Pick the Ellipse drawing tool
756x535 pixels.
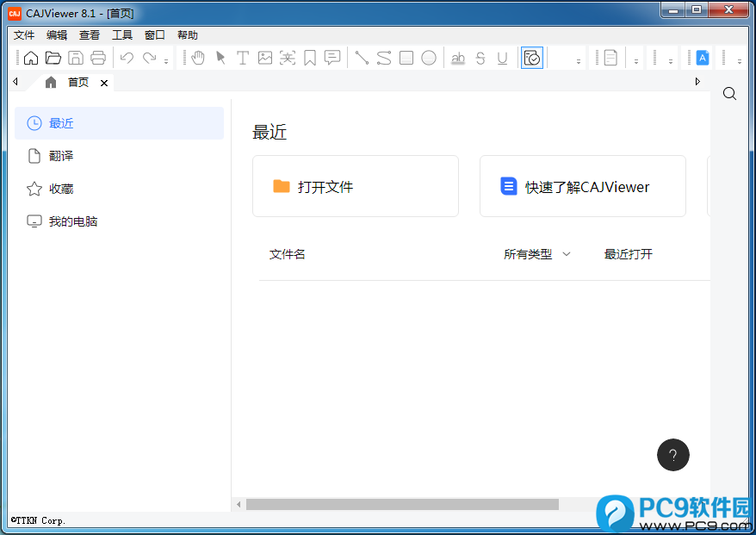click(x=429, y=58)
